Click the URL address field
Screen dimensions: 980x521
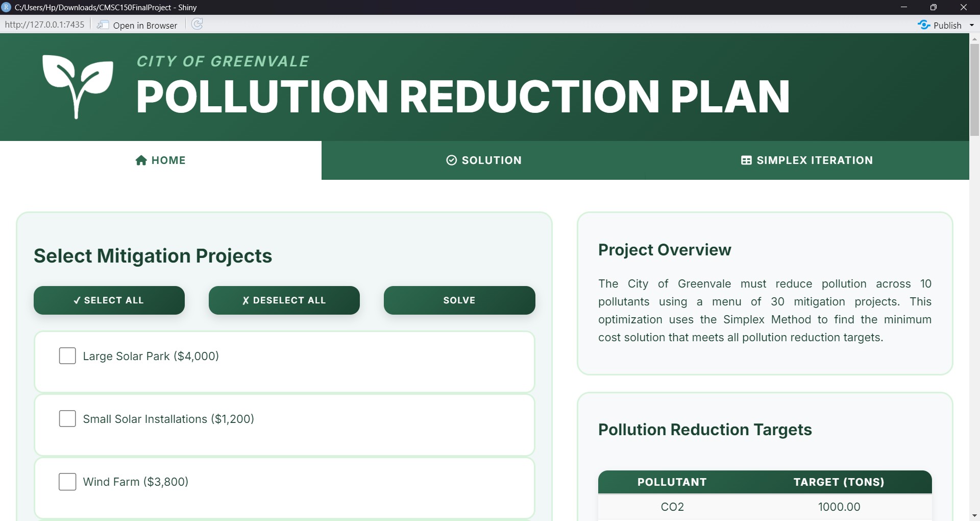coord(44,24)
